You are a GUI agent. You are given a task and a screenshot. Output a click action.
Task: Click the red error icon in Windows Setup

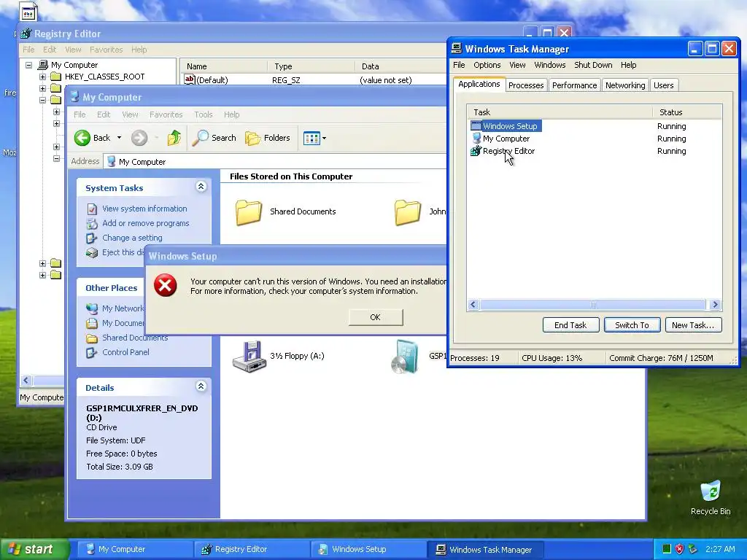pyautogui.click(x=166, y=285)
